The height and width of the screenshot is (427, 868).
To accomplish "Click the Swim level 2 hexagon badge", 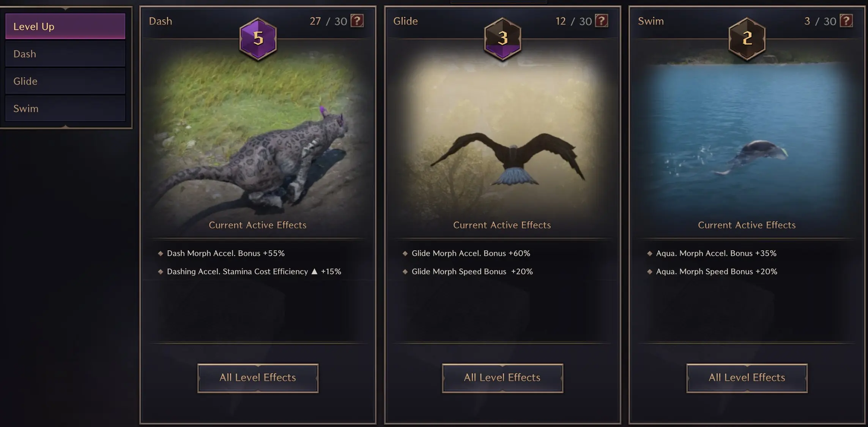I will (747, 38).
